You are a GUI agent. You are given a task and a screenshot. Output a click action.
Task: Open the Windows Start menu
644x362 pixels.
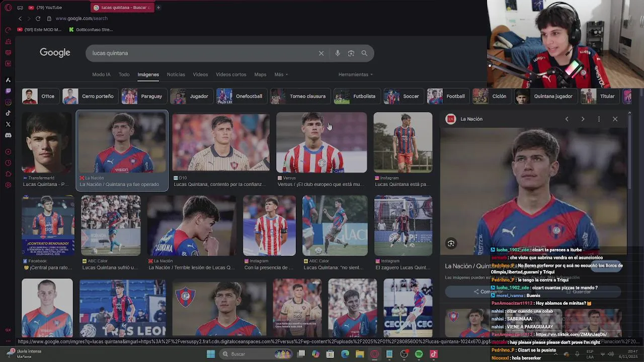[x=211, y=354]
